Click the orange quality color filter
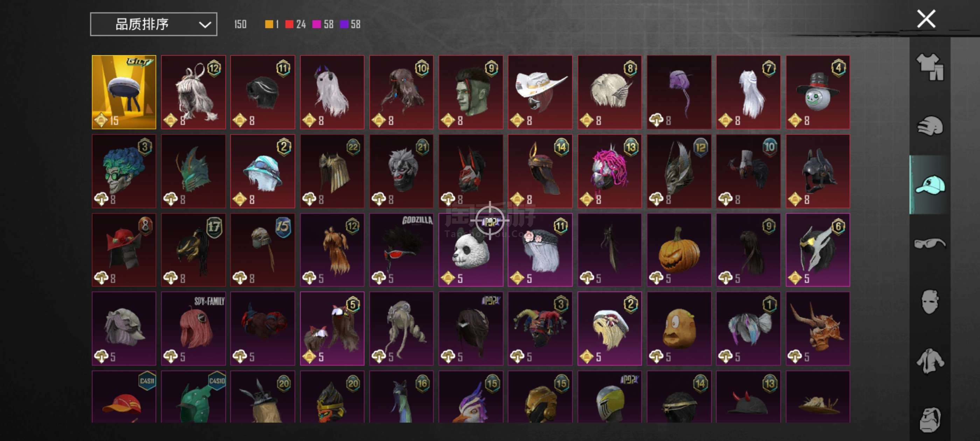This screenshot has width=980, height=441. click(x=269, y=24)
